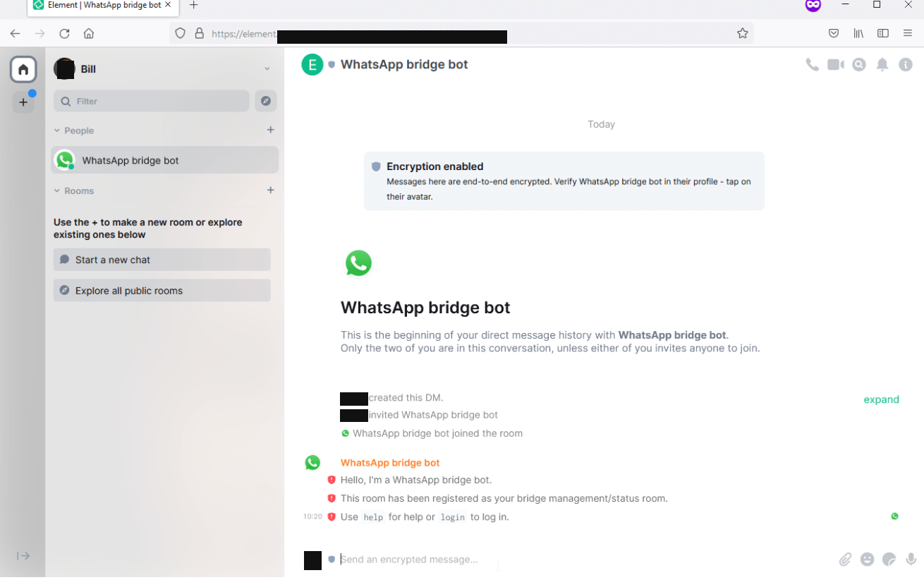
Task: Open the Home space
Action: click(23, 69)
